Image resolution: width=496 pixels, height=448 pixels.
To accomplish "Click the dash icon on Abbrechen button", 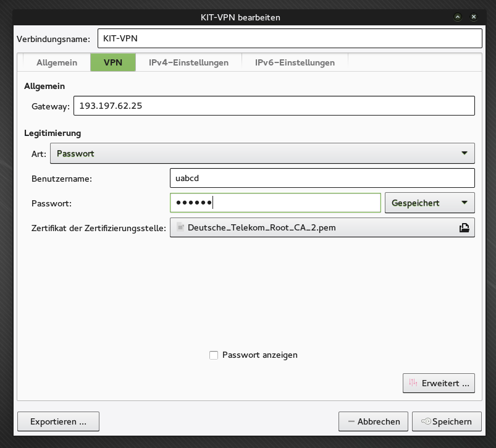I will click(x=351, y=421).
